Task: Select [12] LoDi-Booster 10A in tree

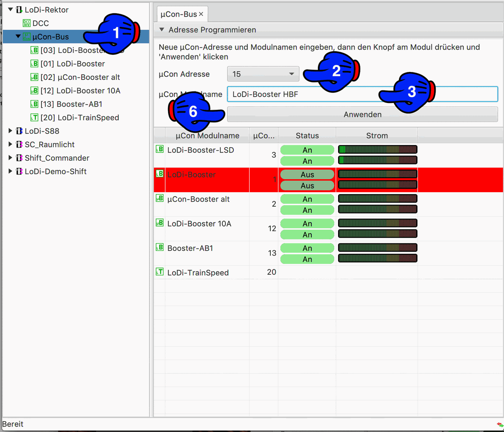Action: click(x=80, y=91)
